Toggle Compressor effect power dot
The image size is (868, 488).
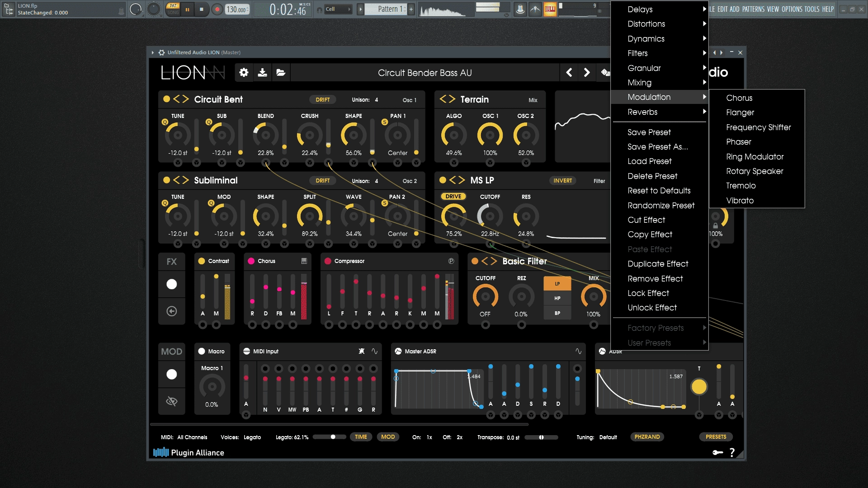pyautogui.click(x=328, y=261)
